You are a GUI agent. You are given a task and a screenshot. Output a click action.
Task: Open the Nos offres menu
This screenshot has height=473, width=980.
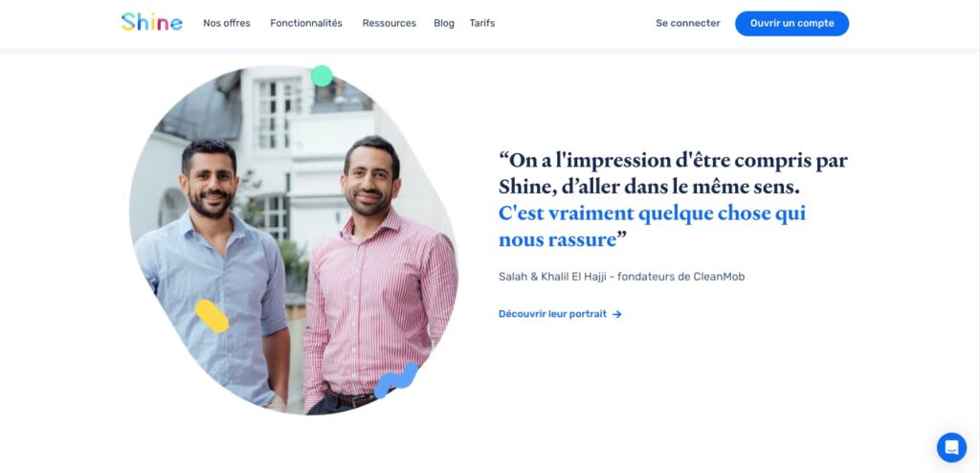point(227,23)
